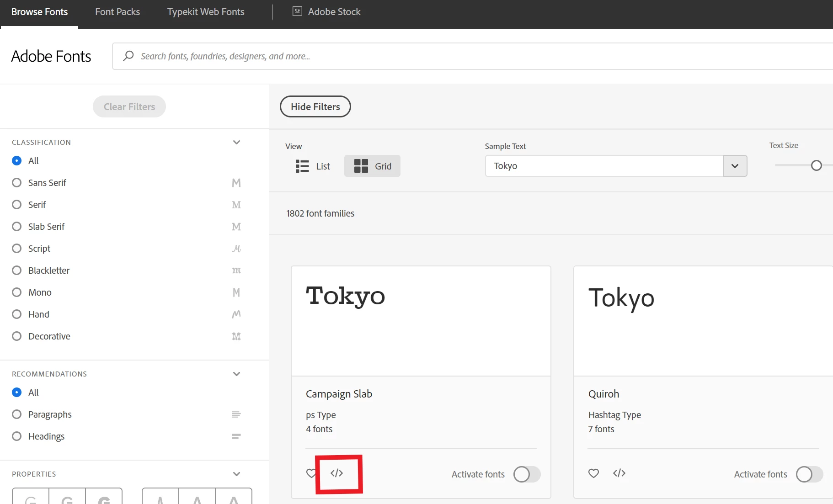Select All under Recommendations

[x=17, y=393]
